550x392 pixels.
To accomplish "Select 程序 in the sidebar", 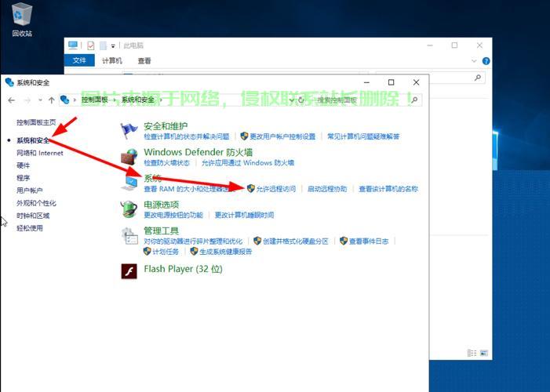I will (24, 178).
